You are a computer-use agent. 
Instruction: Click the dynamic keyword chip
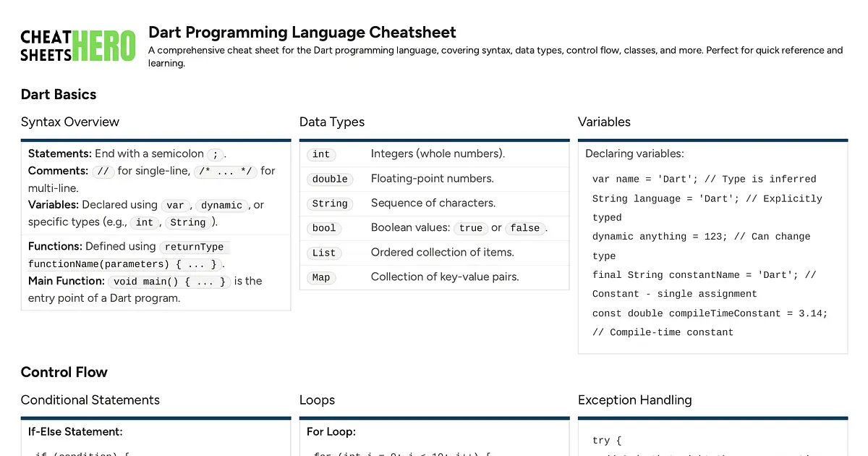pos(221,206)
